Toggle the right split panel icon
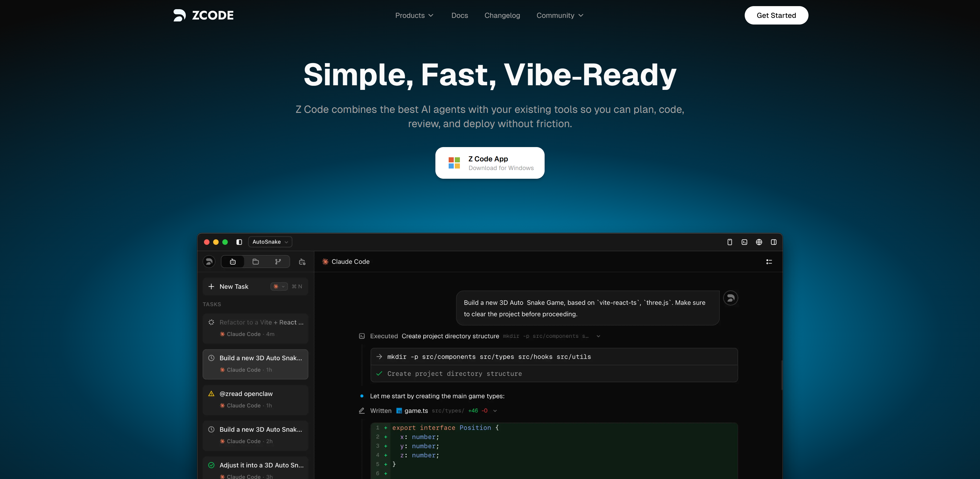Image resolution: width=980 pixels, height=479 pixels. click(774, 242)
